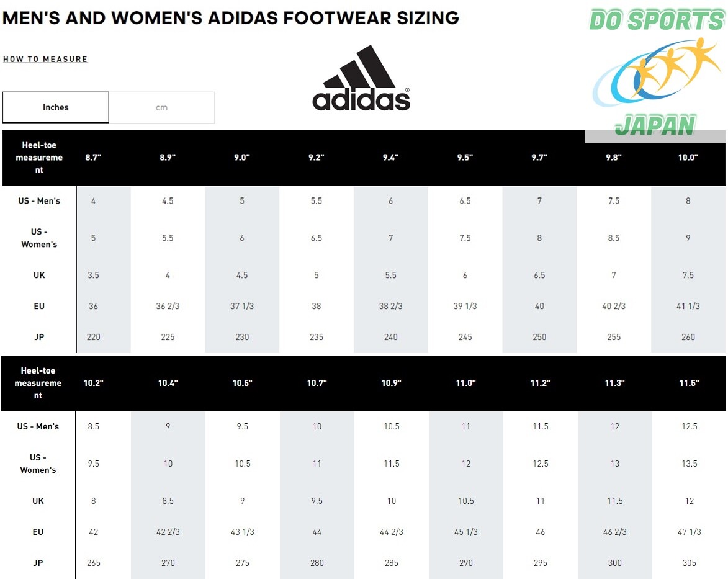Click EU size 38 2/3 cell
This screenshot has width=728, height=579.
(390, 306)
